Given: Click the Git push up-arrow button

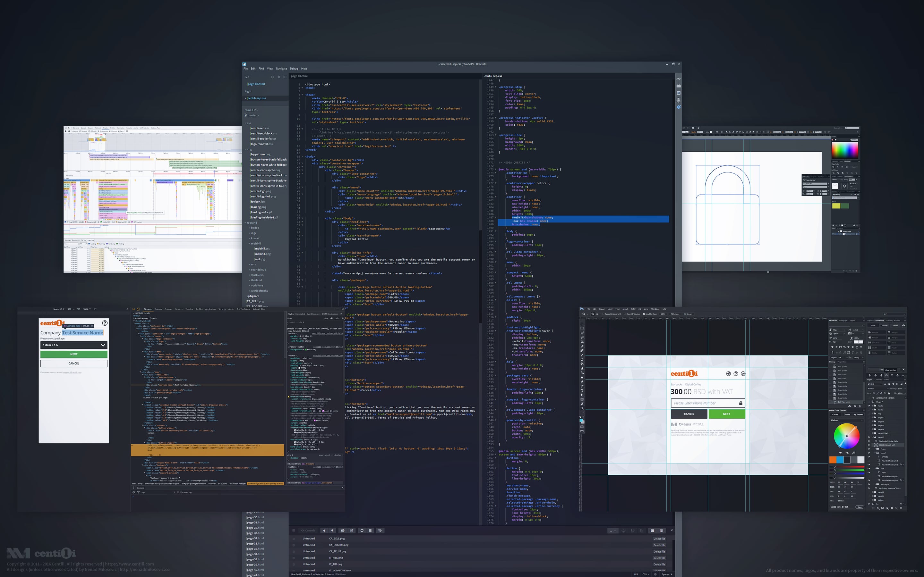Looking at the screenshot, I should click(324, 531).
